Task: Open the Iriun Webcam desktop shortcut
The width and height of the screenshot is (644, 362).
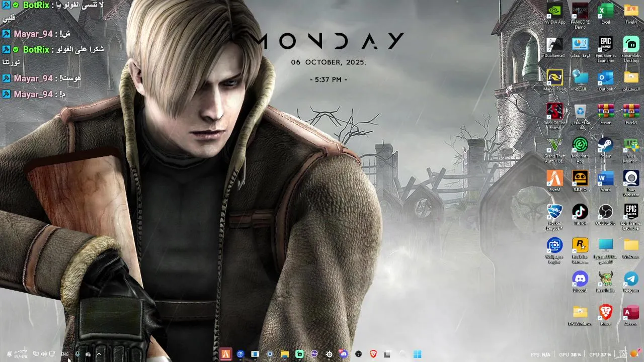Action: (631, 184)
